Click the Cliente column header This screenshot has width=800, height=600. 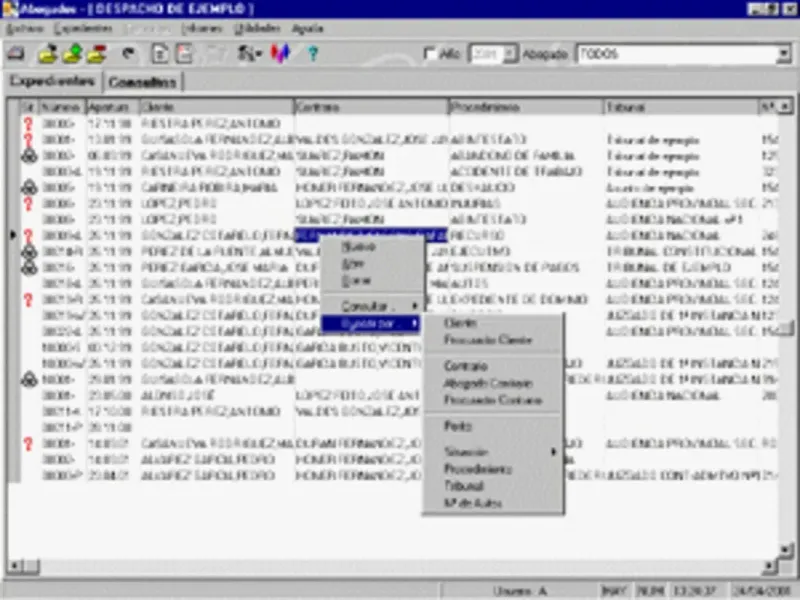pyautogui.click(x=216, y=107)
